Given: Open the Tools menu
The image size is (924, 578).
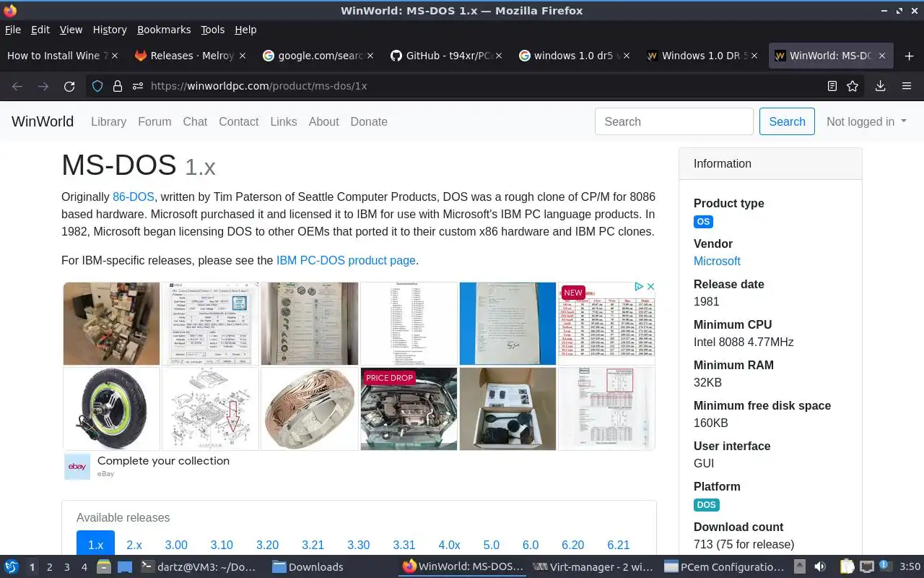Looking at the screenshot, I should coord(213,30).
